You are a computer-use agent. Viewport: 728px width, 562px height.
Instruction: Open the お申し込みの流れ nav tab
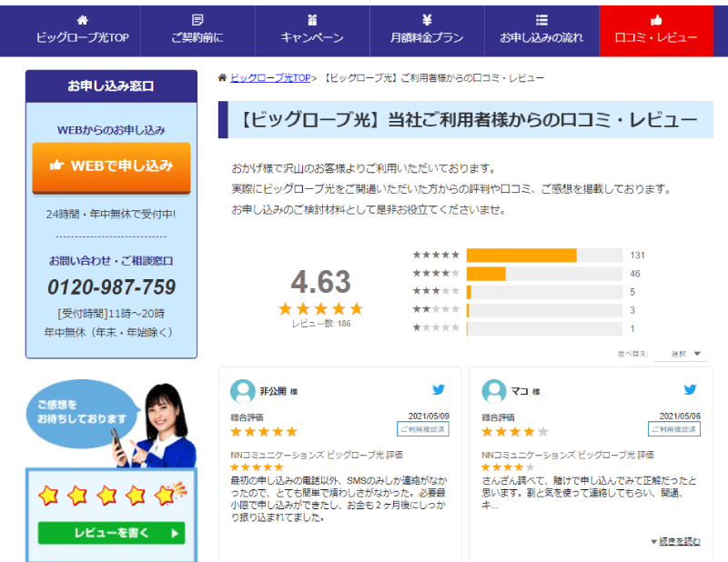click(x=541, y=31)
